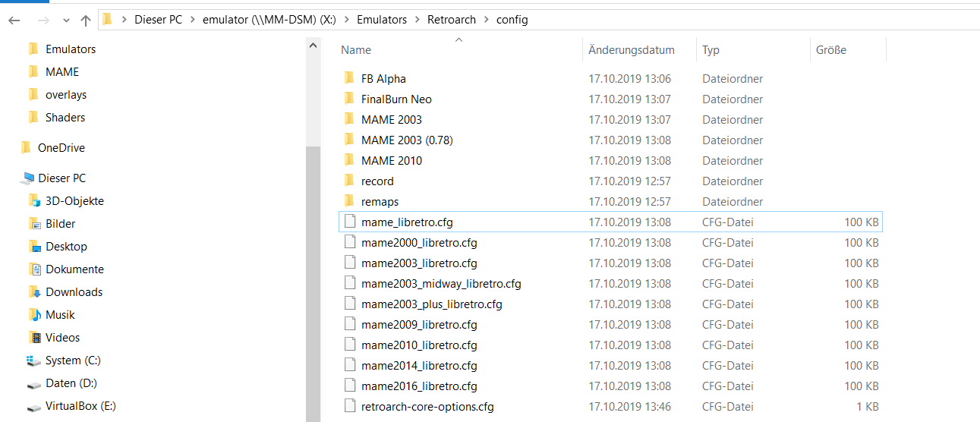This screenshot has height=422, width=980.
Task: Expand the chevron after Dieser PC in breadcrumb
Action: [192, 20]
